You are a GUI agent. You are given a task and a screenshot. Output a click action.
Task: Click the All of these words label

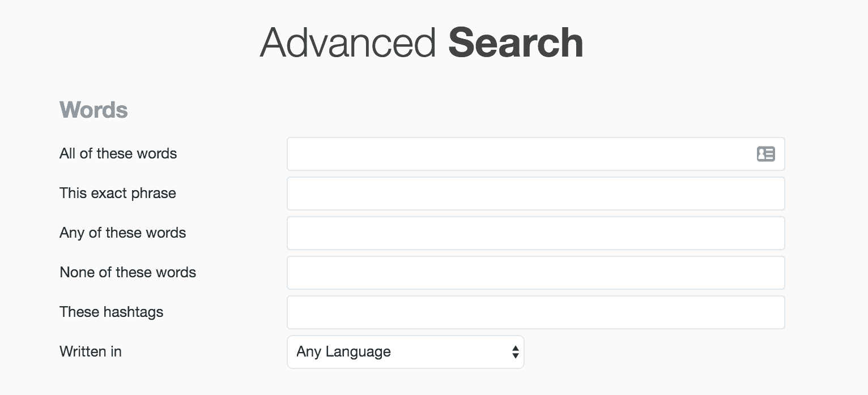pyautogui.click(x=118, y=153)
